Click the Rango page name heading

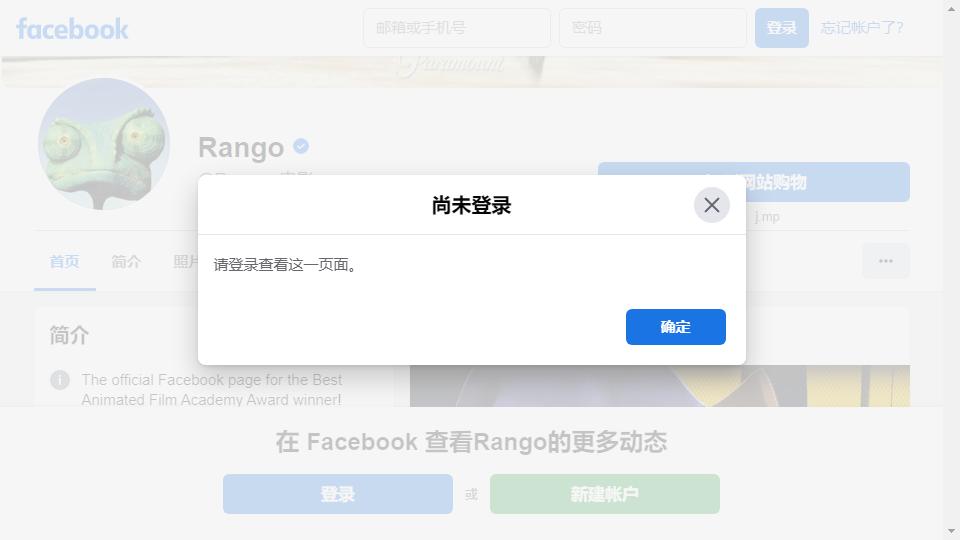click(241, 147)
